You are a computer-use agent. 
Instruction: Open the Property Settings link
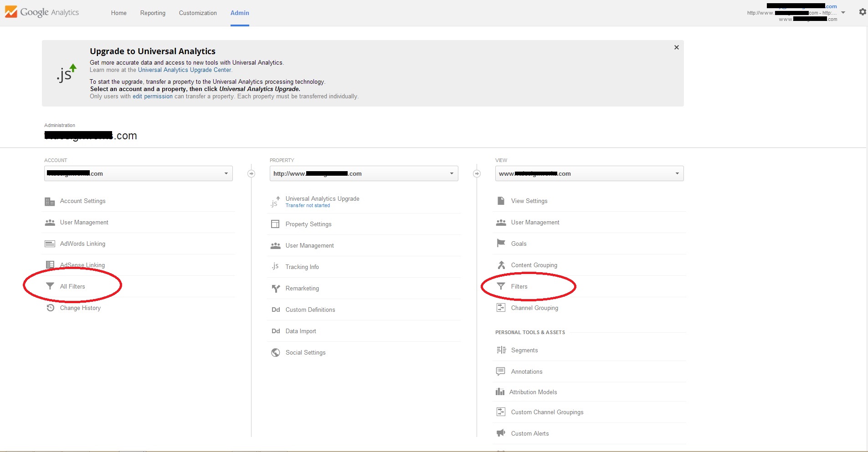coord(308,224)
